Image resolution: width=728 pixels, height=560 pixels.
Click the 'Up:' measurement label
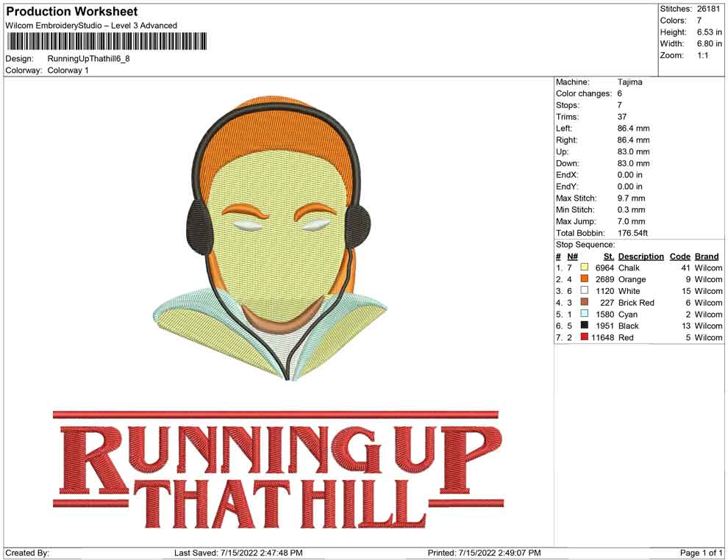tap(562, 151)
